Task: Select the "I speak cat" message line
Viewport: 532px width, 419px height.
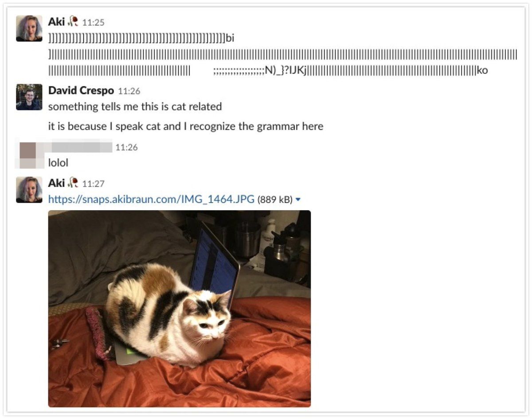Action: pyautogui.click(x=186, y=126)
